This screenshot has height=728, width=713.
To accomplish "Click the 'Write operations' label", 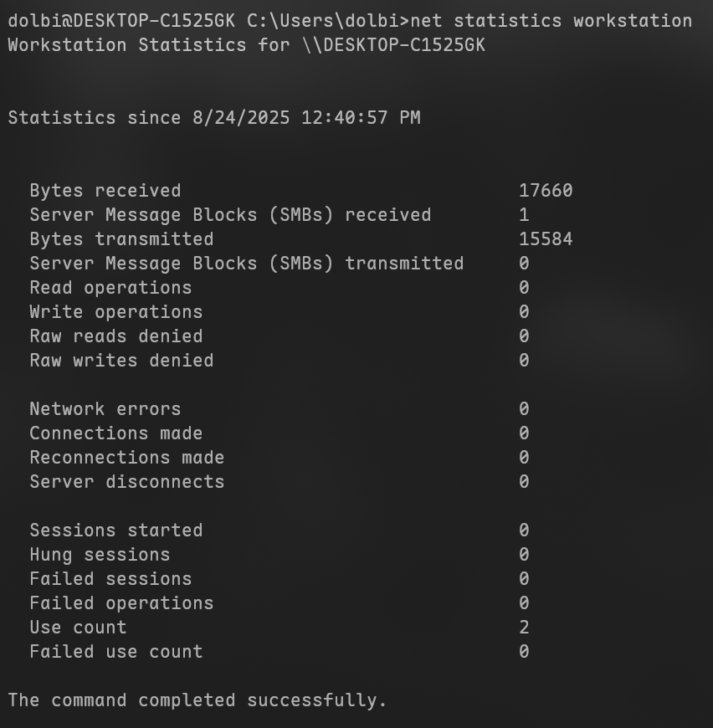I will (x=116, y=312).
